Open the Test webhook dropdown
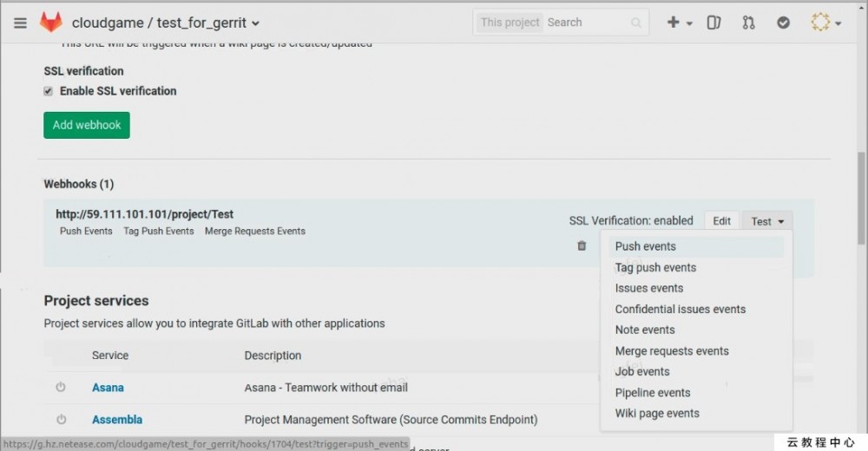 pos(767,221)
